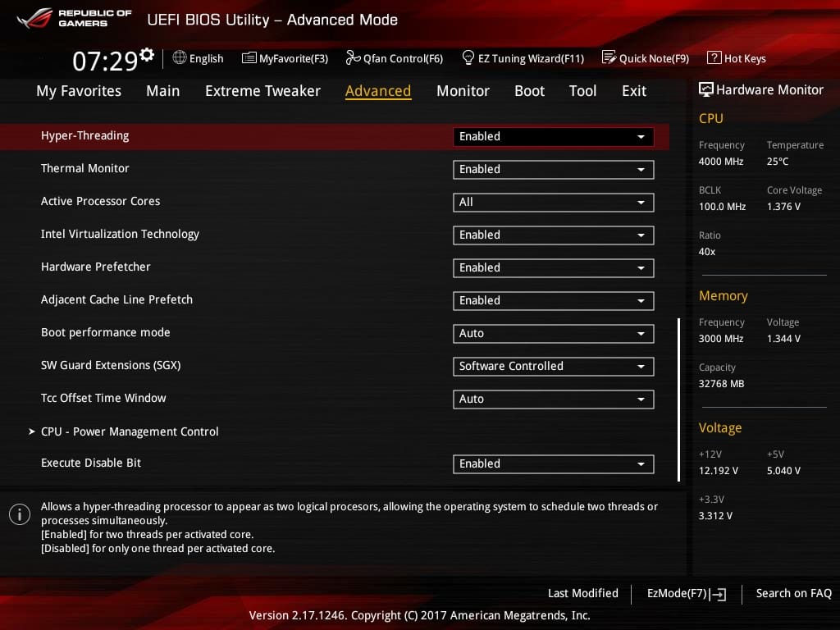Image resolution: width=840 pixels, height=630 pixels.
Task: Change the Execute Disable Bit setting
Action: (x=553, y=464)
